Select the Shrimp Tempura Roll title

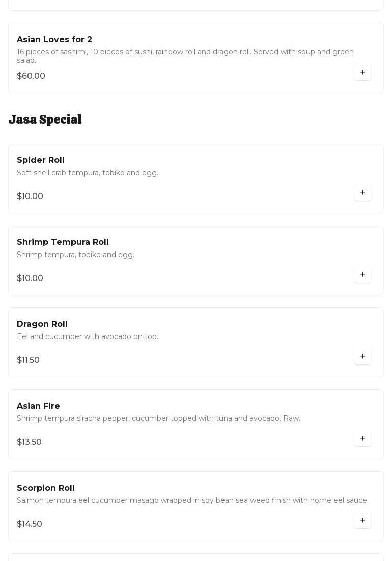(x=63, y=242)
